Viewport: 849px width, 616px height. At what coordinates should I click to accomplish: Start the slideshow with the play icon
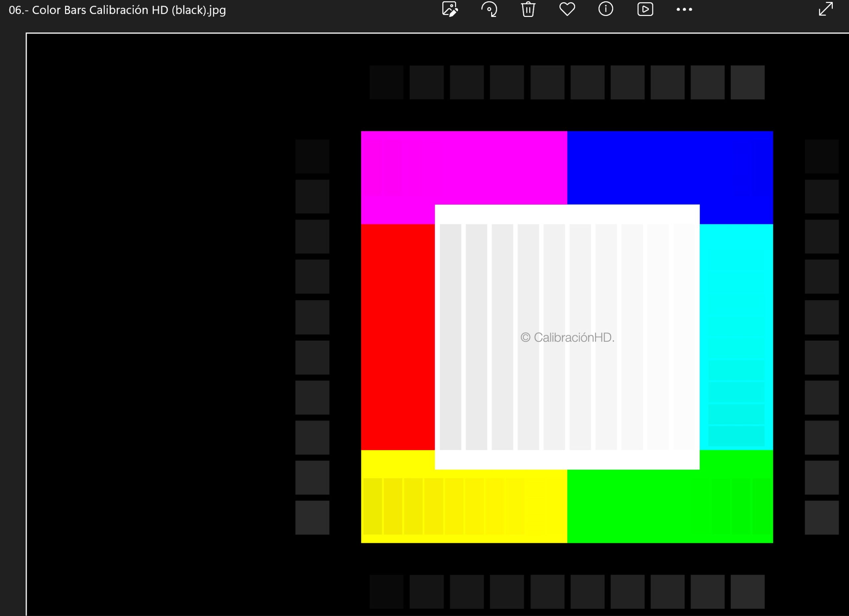click(645, 9)
